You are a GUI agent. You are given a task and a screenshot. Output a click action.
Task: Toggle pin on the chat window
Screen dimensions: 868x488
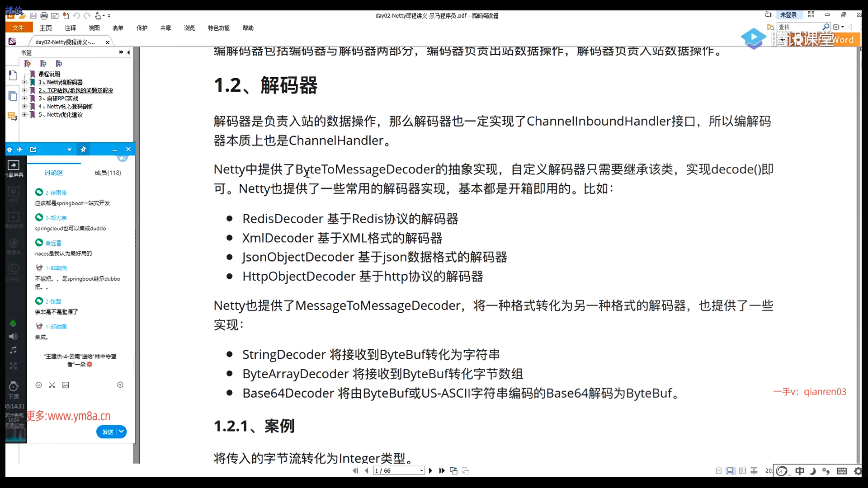tap(83, 149)
